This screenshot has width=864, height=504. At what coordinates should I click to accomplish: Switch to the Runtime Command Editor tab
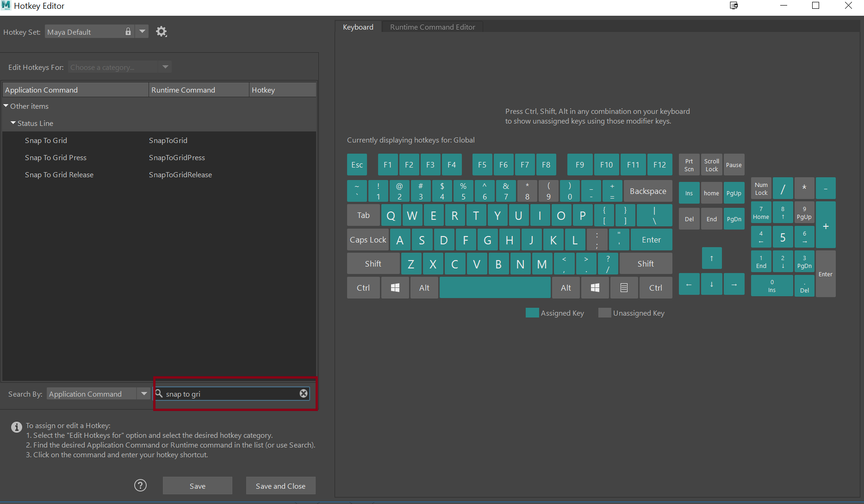tap(432, 27)
